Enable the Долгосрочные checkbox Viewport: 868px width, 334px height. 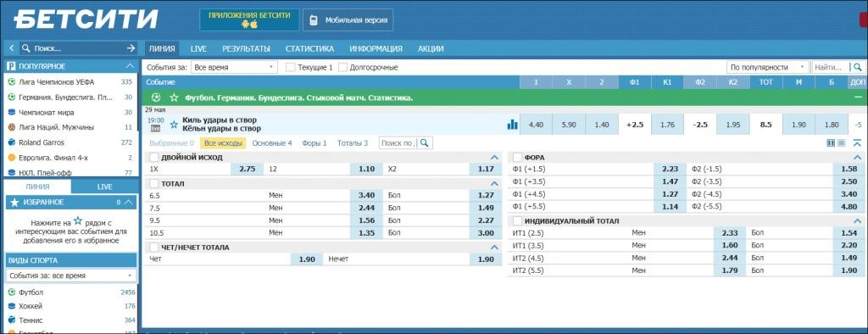[x=342, y=68]
